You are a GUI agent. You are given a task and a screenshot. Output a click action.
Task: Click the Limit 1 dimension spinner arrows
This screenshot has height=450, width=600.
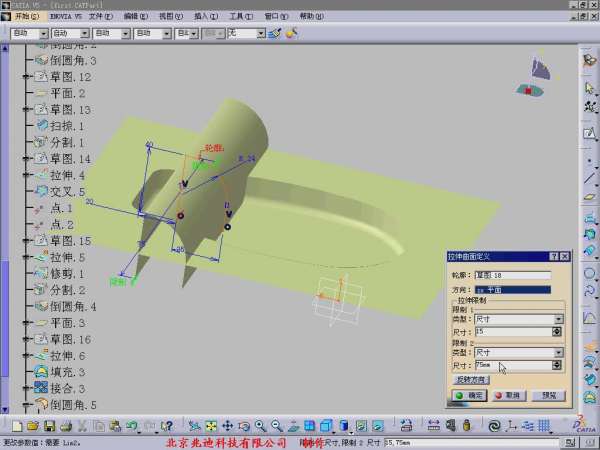[x=557, y=331]
